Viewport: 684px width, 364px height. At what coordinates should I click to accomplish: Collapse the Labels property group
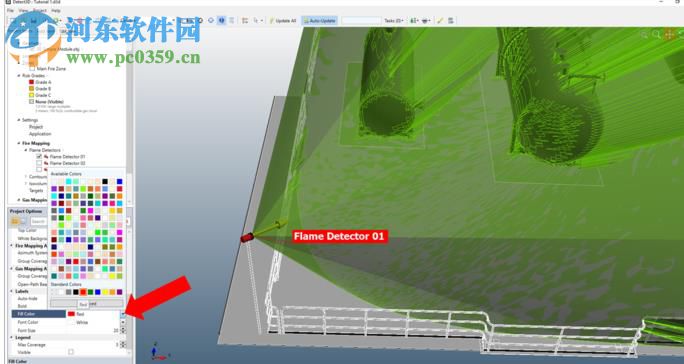tap(12, 291)
